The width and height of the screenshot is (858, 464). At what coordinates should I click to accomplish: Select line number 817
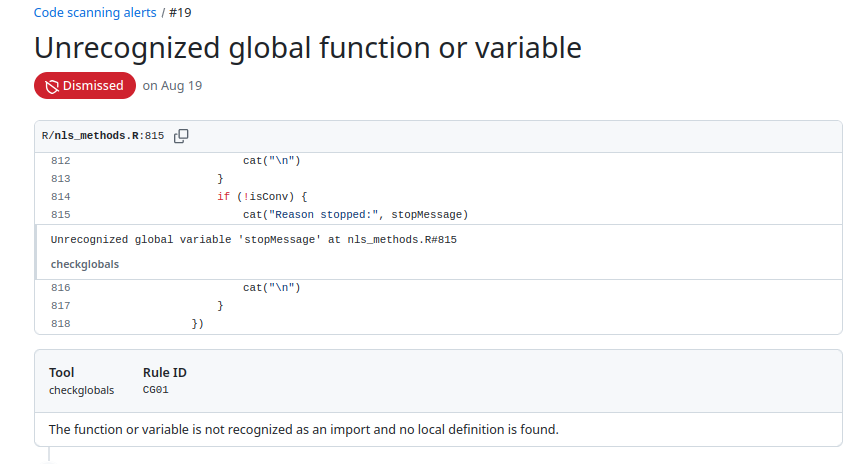pyautogui.click(x=60, y=305)
